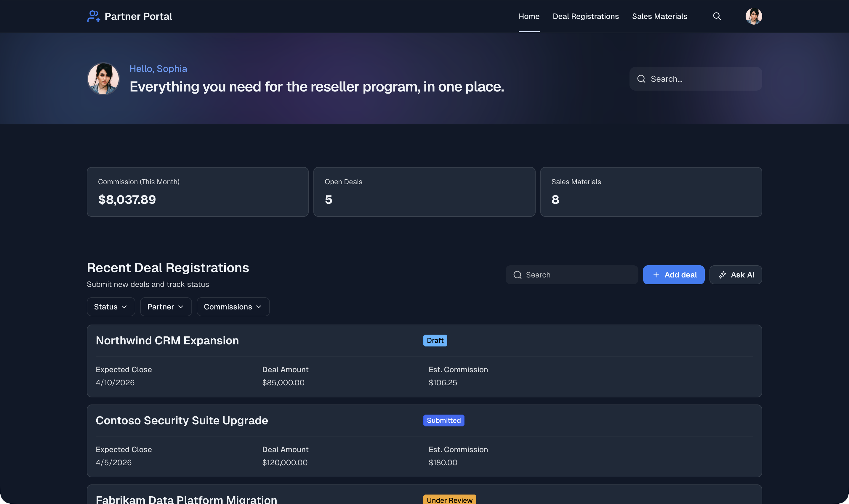
Task: Click the Under Review badge on Fabrikam Data Platform Migration
Action: pos(449,499)
